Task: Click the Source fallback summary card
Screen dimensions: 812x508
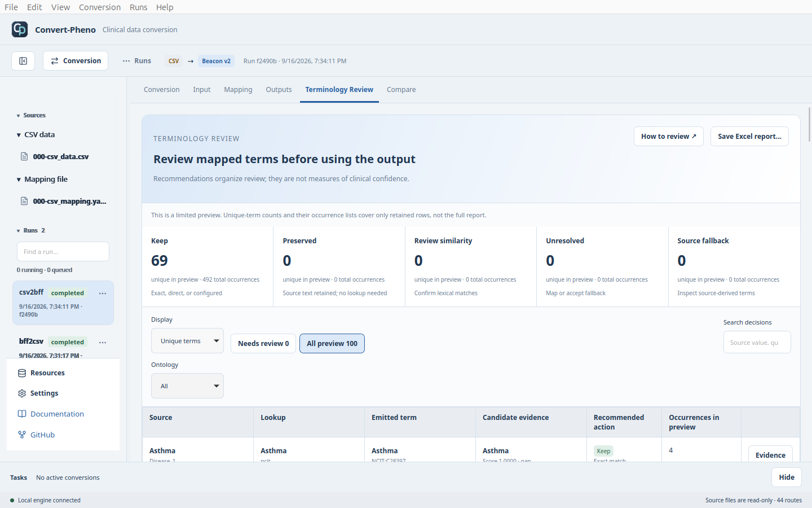Action: coord(734,267)
